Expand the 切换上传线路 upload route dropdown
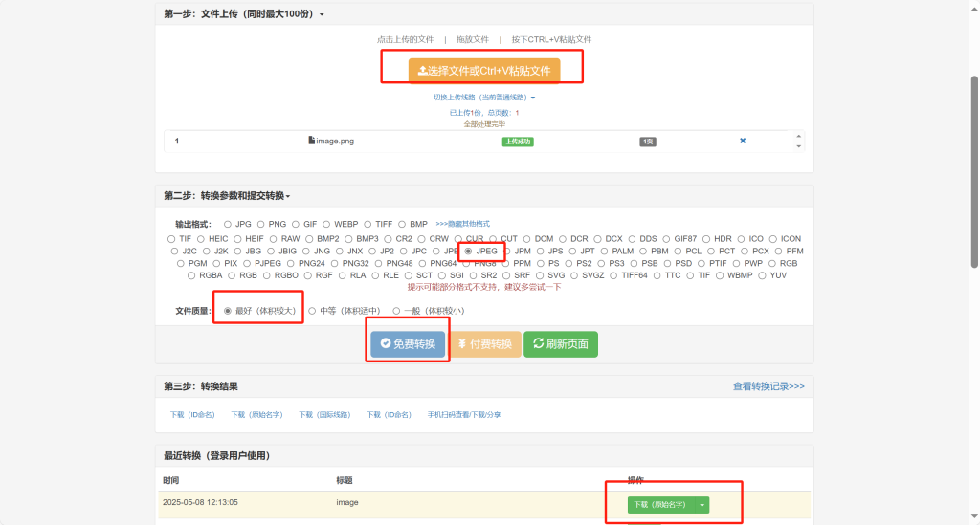Viewport: 980px width, 525px height. coord(483,98)
